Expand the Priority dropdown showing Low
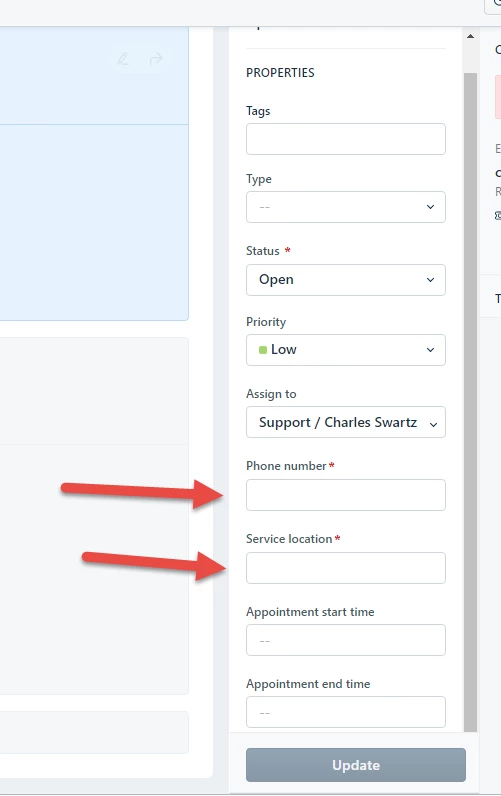The width and height of the screenshot is (501, 796). (346, 350)
